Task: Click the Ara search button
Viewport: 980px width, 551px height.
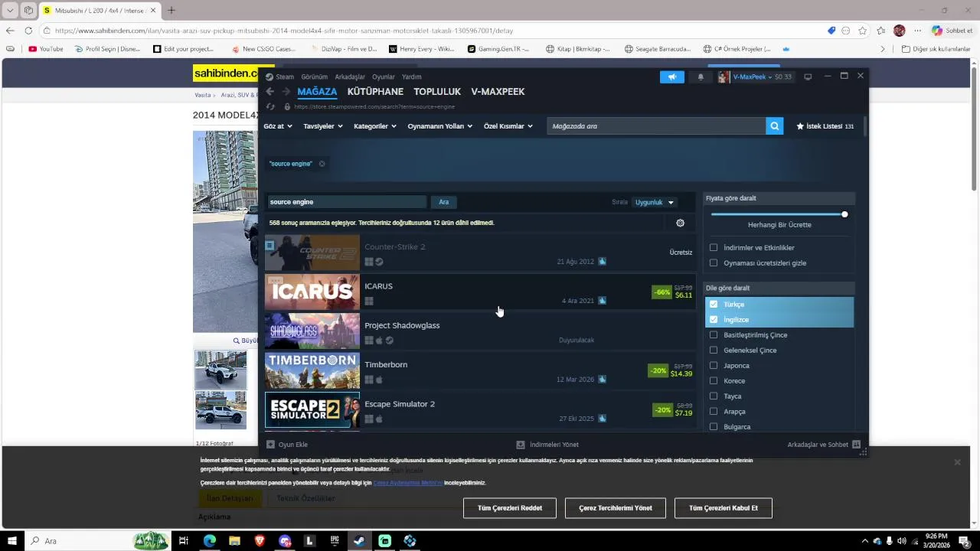Action: (443, 202)
